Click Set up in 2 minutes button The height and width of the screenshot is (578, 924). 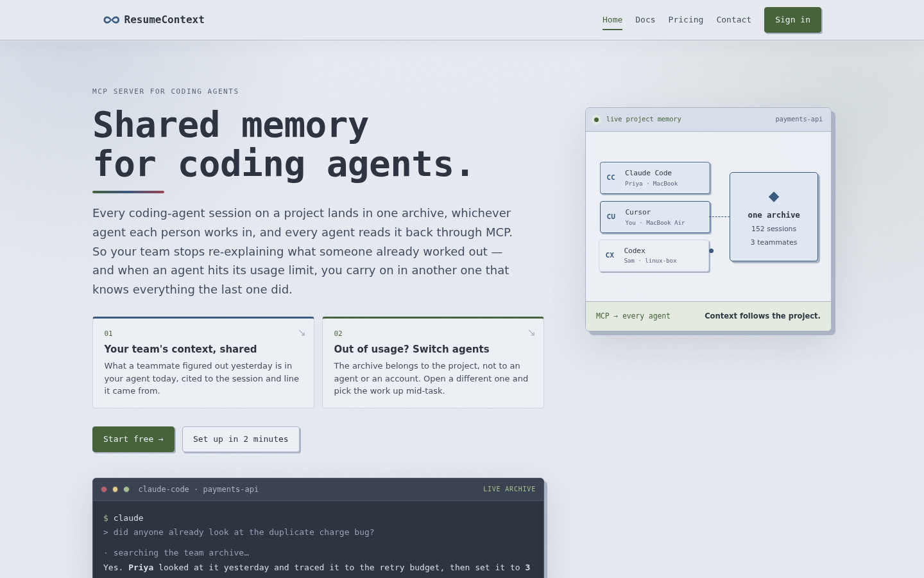(241, 439)
